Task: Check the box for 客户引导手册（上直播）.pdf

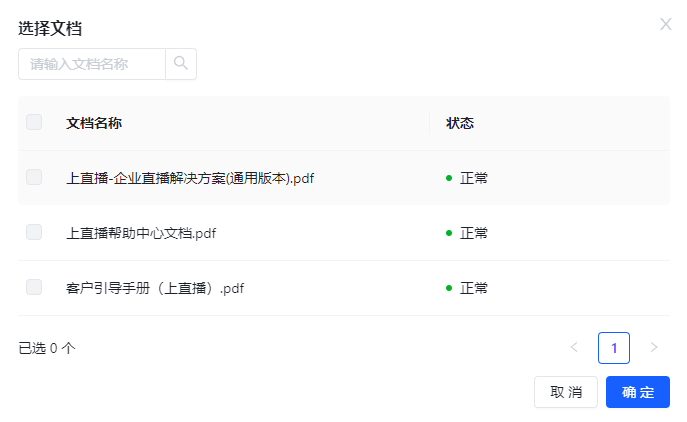Action: point(34,287)
